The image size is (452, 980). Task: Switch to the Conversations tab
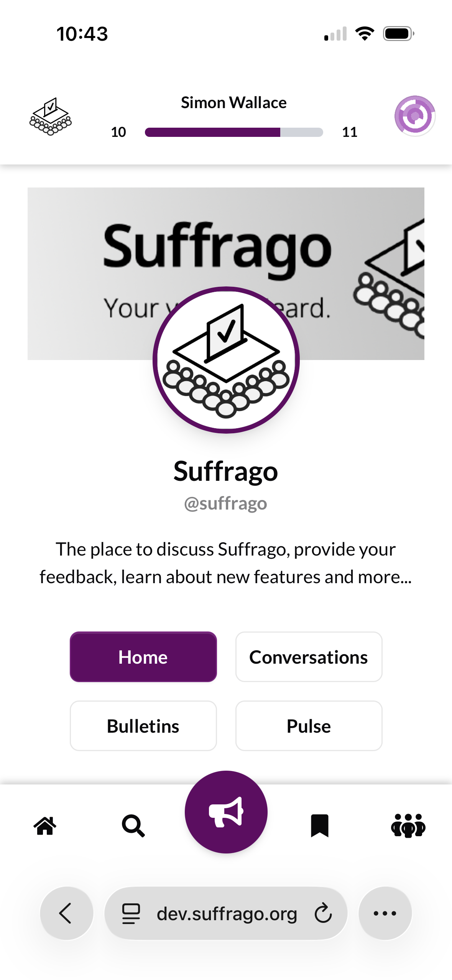309,657
